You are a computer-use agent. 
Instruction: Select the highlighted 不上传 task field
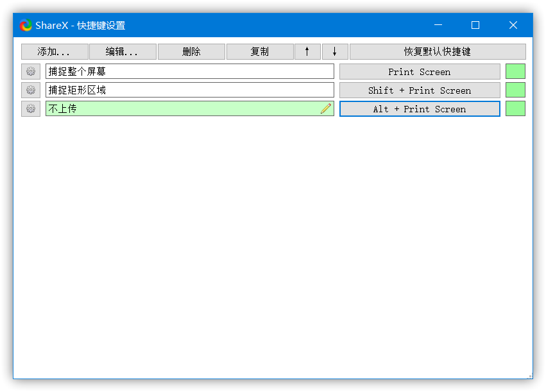[190, 108]
